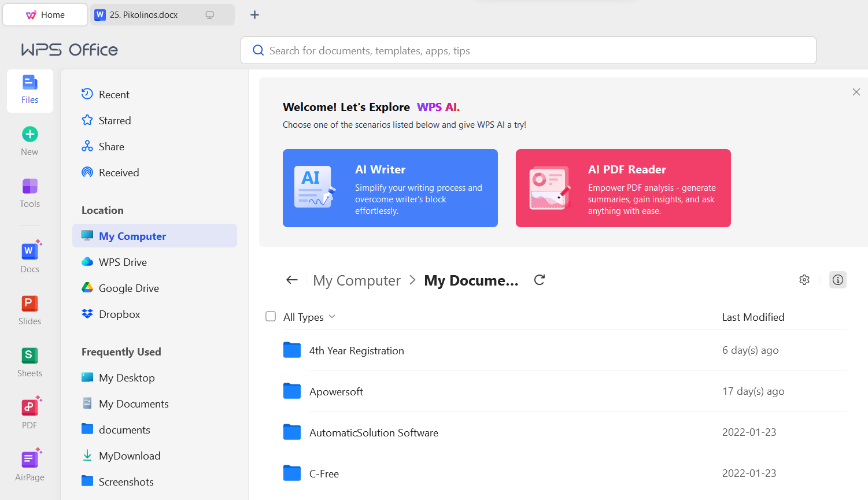The image size is (868, 500).
Task: Toggle the file info details panel
Action: pyautogui.click(x=837, y=280)
